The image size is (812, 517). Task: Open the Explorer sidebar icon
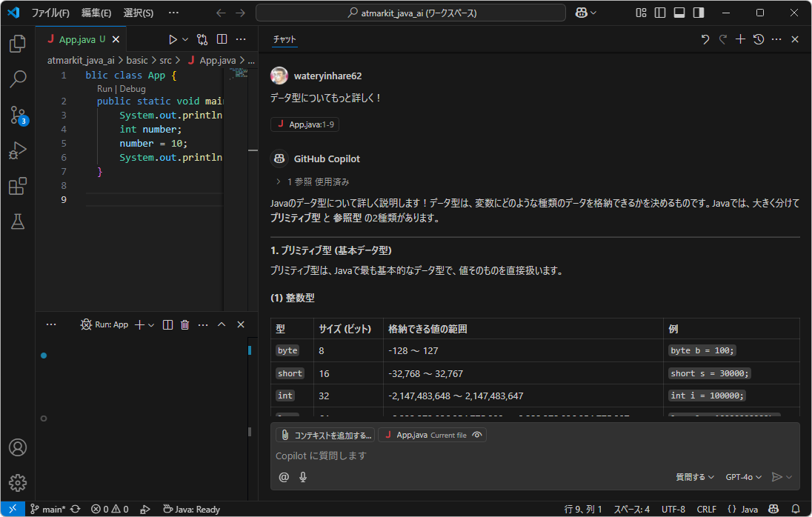coord(17,44)
